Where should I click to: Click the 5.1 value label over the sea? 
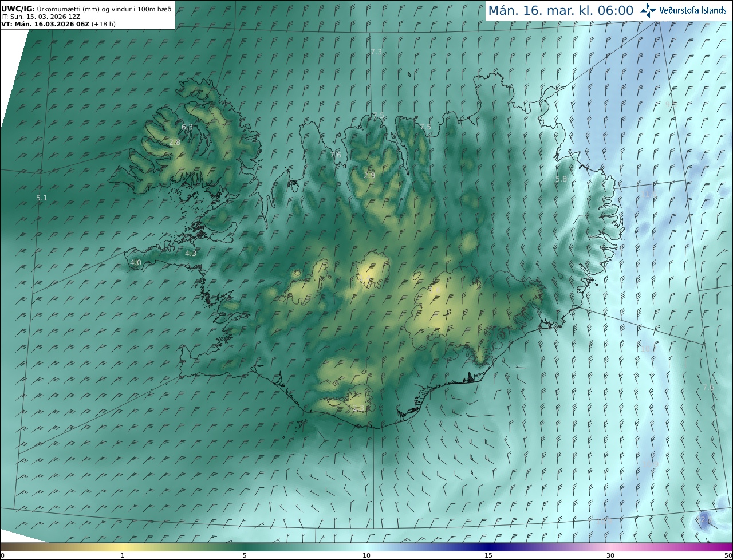[42, 198]
